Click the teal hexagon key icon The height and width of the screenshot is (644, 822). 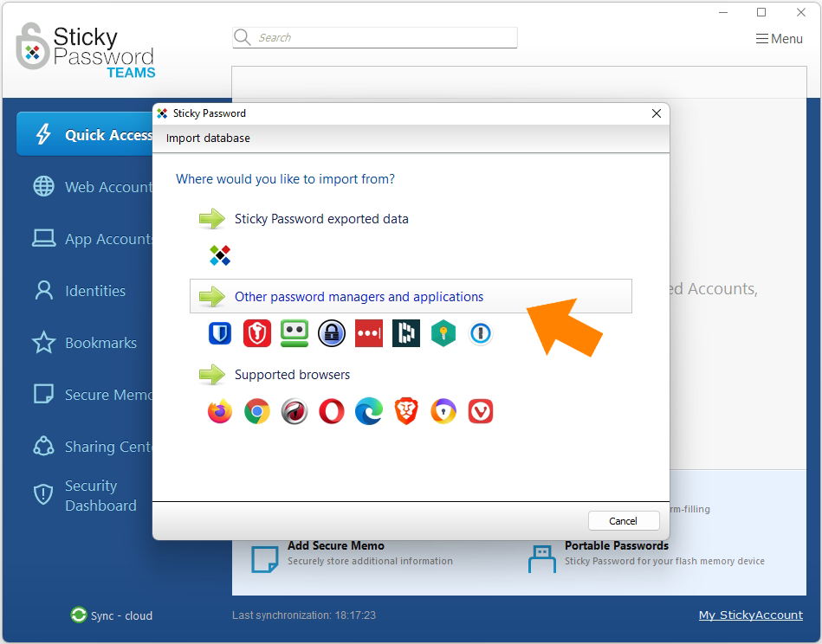(x=443, y=333)
